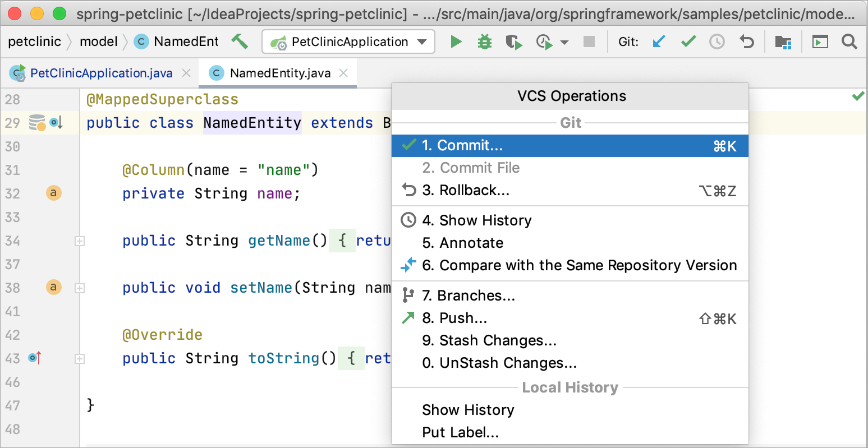
Task: Click the @Override annotation on line 42
Action: click(x=162, y=335)
